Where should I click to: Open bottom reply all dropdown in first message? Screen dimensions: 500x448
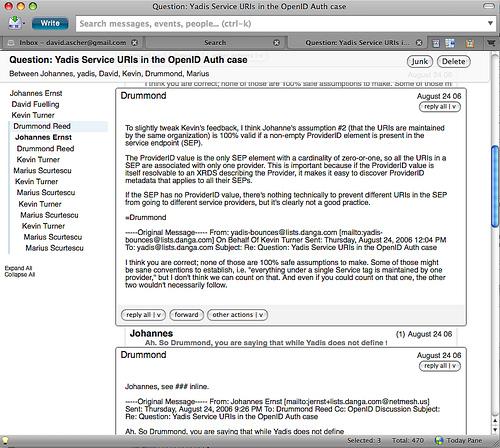coord(143,315)
